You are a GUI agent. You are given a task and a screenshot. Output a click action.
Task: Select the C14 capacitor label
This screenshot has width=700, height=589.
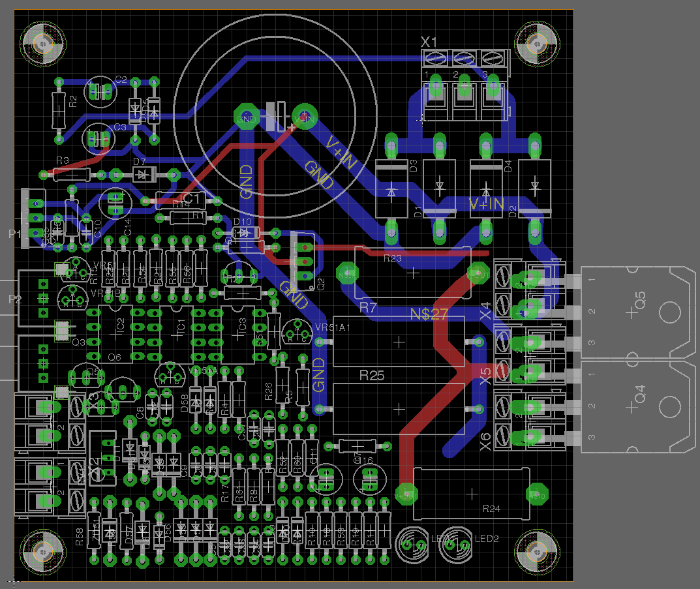pos(128,227)
